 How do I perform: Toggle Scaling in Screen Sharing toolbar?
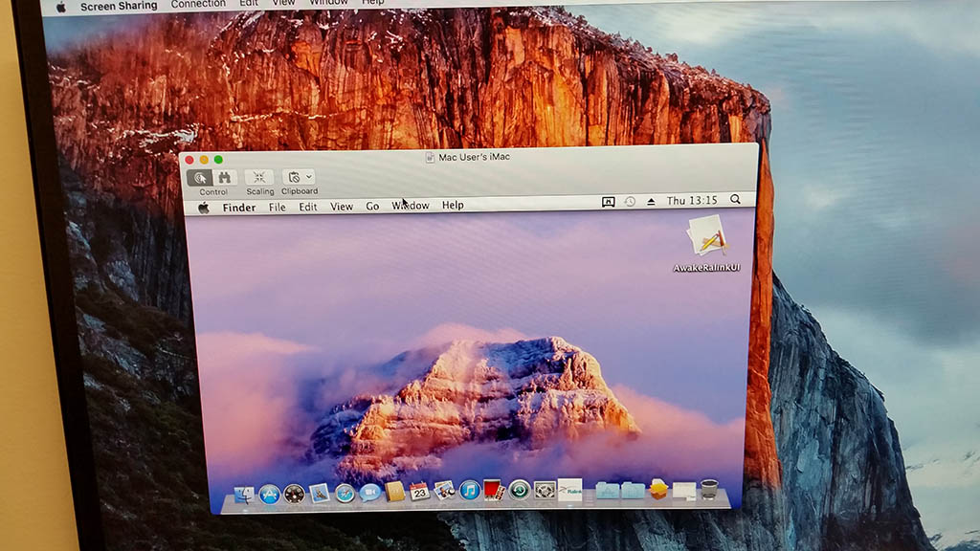pos(259,177)
